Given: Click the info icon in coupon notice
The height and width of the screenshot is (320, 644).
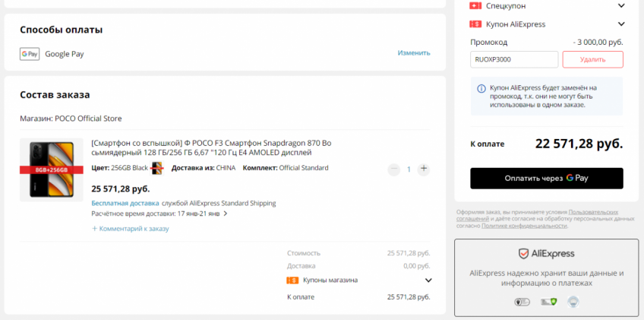Looking at the screenshot, I should [x=481, y=89].
